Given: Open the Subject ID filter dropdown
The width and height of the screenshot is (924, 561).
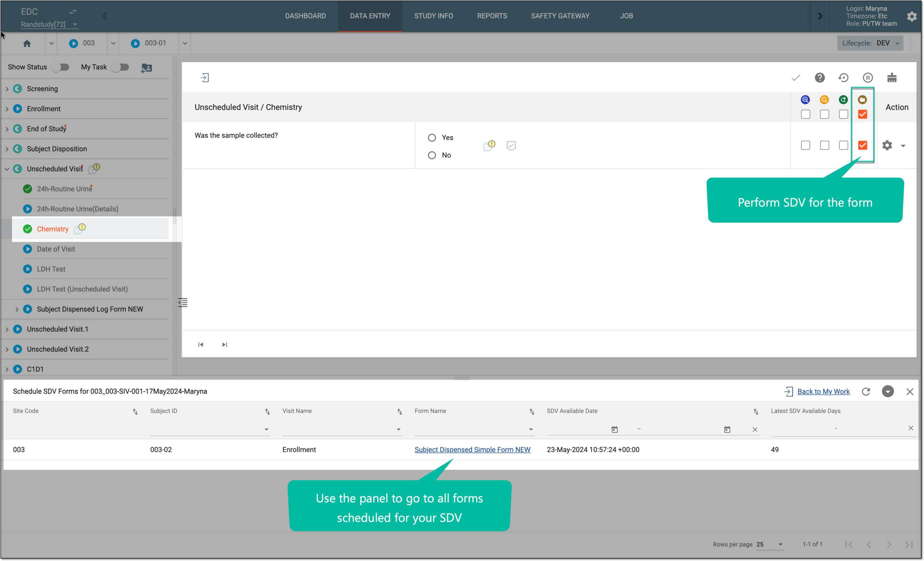Looking at the screenshot, I should (210, 429).
